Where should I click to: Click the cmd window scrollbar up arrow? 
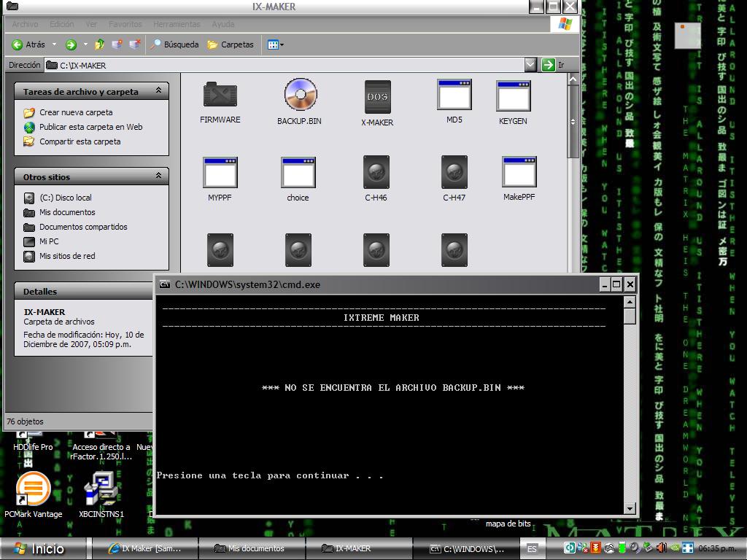630,302
